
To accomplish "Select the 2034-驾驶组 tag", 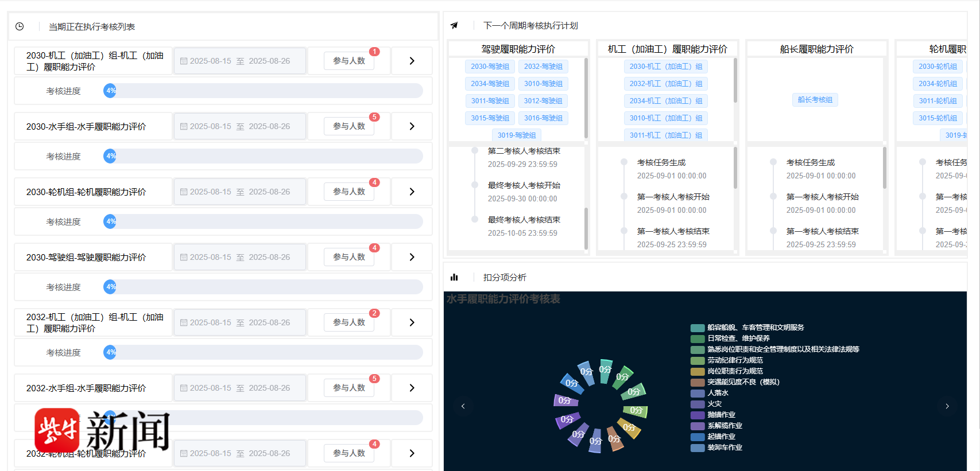I will (490, 84).
